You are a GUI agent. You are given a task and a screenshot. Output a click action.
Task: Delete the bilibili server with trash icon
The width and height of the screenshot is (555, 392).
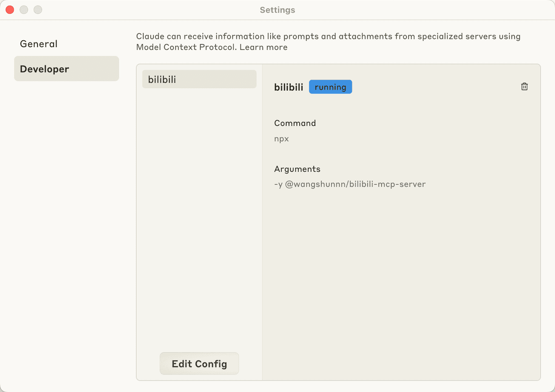click(524, 87)
